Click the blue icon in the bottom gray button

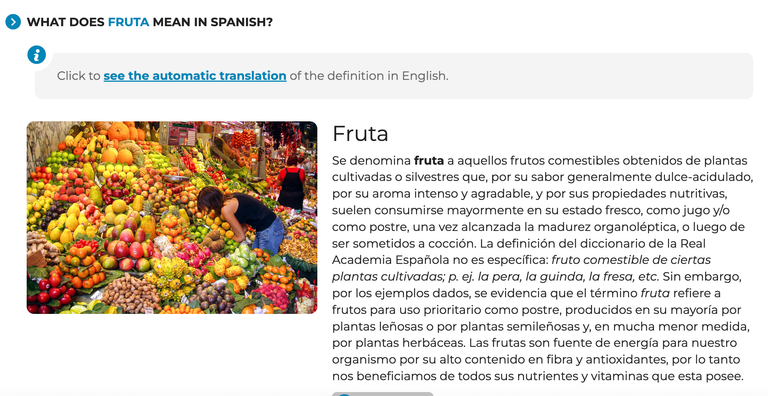345,395
